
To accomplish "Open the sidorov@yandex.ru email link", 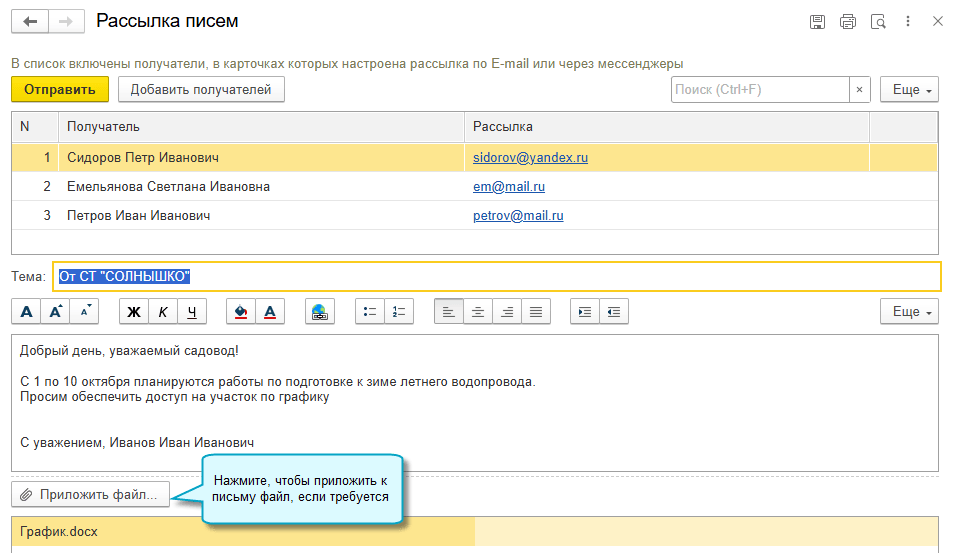I will (530, 158).
